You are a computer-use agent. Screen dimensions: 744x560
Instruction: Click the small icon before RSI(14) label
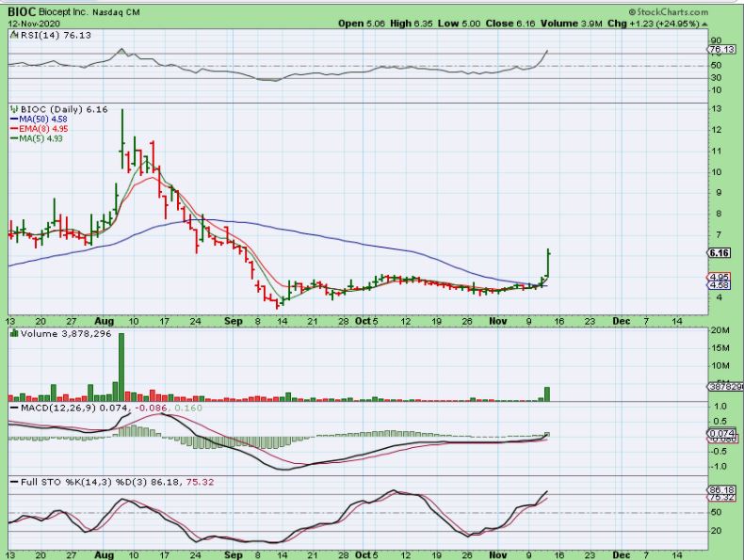coord(14,35)
